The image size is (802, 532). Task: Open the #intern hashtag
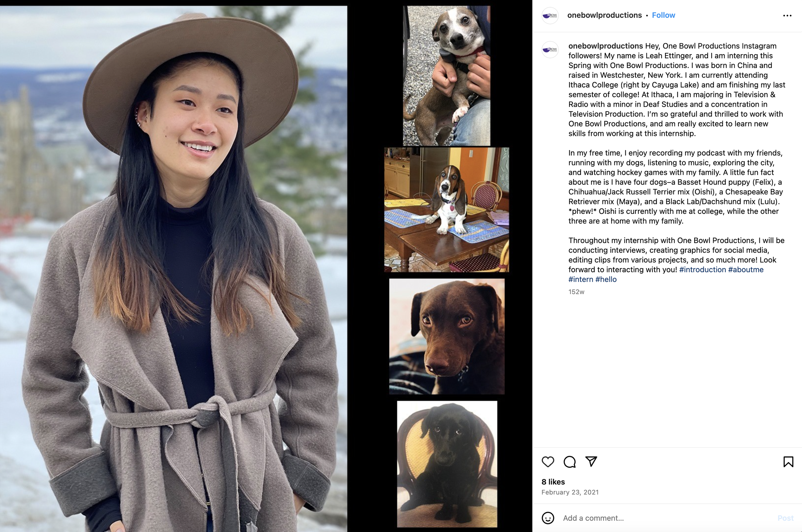point(581,279)
